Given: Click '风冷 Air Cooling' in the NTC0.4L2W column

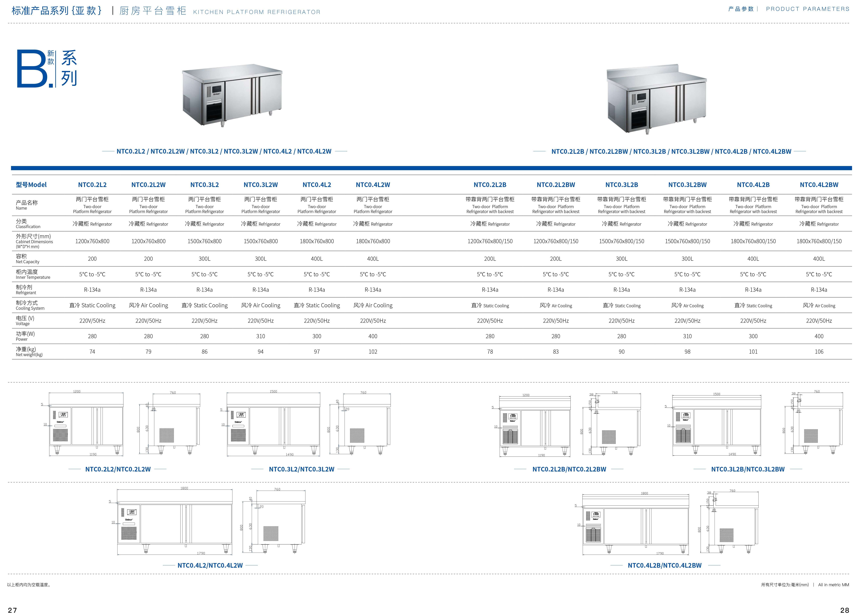Looking at the screenshot, I should click(x=373, y=305).
